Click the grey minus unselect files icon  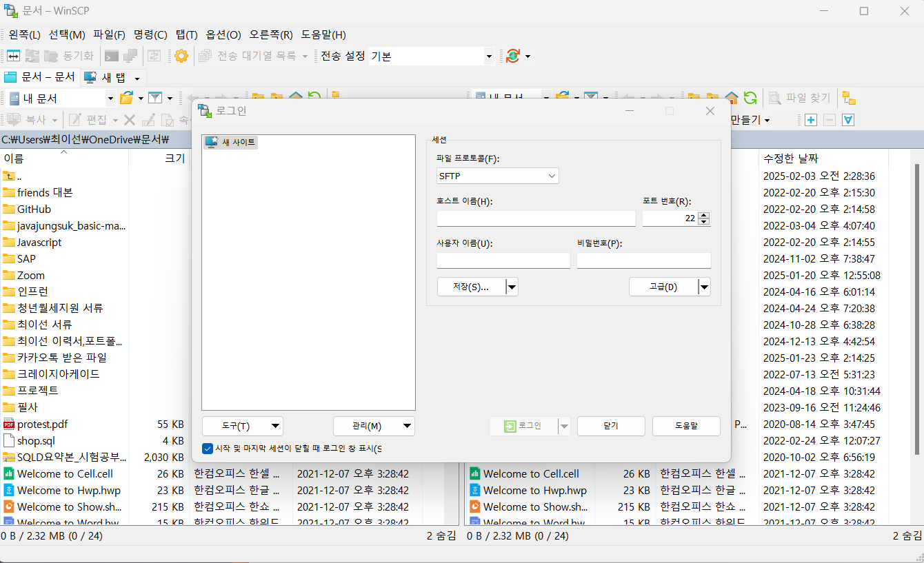830,120
